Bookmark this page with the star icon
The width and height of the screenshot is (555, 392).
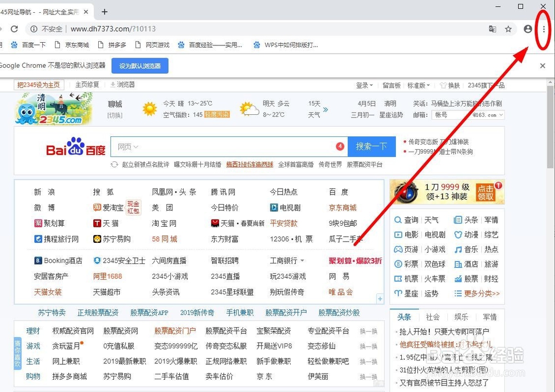coord(508,29)
